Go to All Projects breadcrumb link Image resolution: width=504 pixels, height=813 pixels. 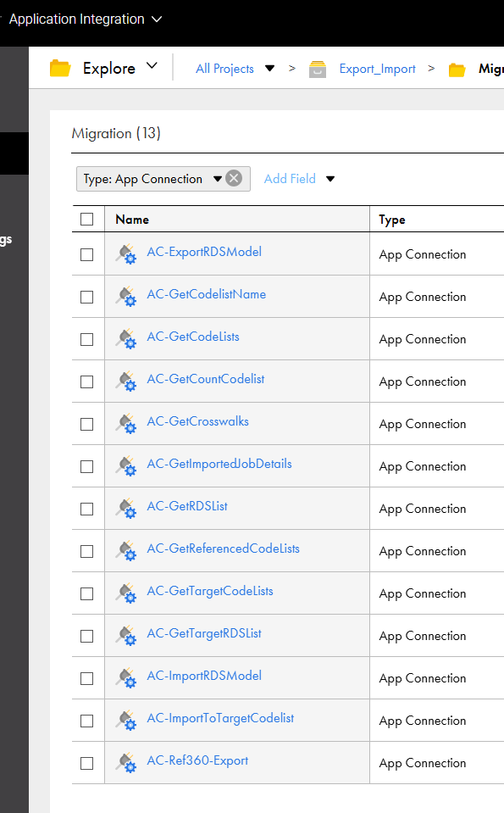click(x=224, y=69)
